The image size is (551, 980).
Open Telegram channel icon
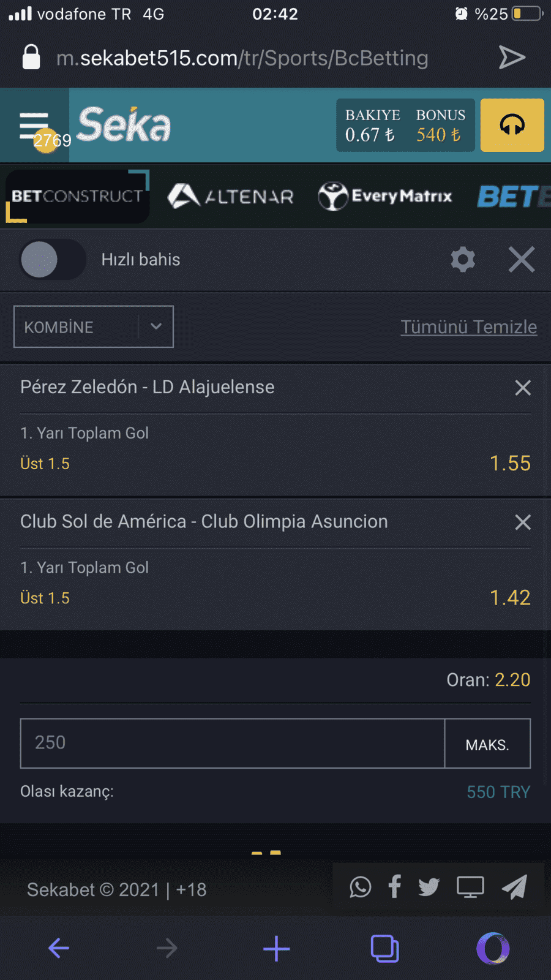pyautogui.click(x=514, y=887)
